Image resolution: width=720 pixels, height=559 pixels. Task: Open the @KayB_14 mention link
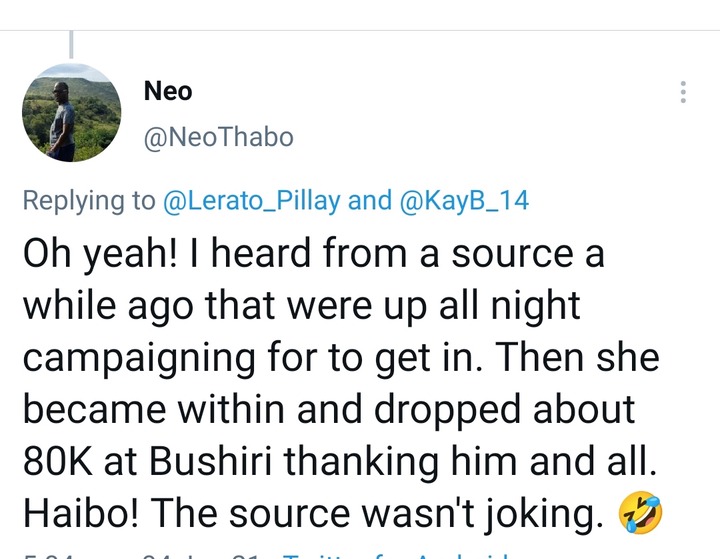pyautogui.click(x=464, y=200)
